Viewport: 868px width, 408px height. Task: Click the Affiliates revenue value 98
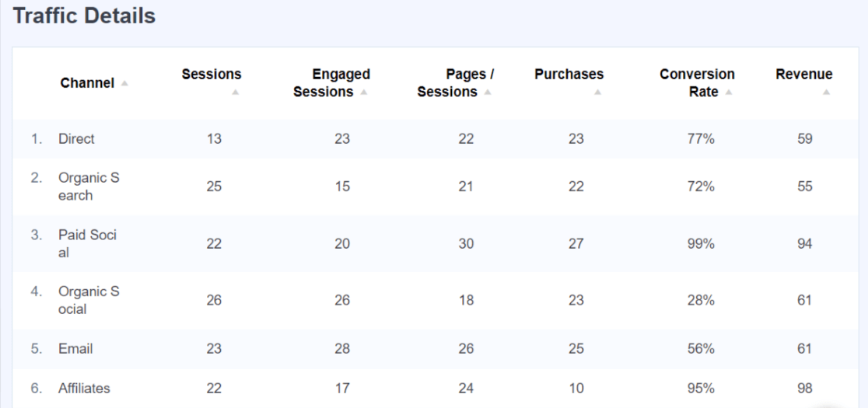(804, 388)
